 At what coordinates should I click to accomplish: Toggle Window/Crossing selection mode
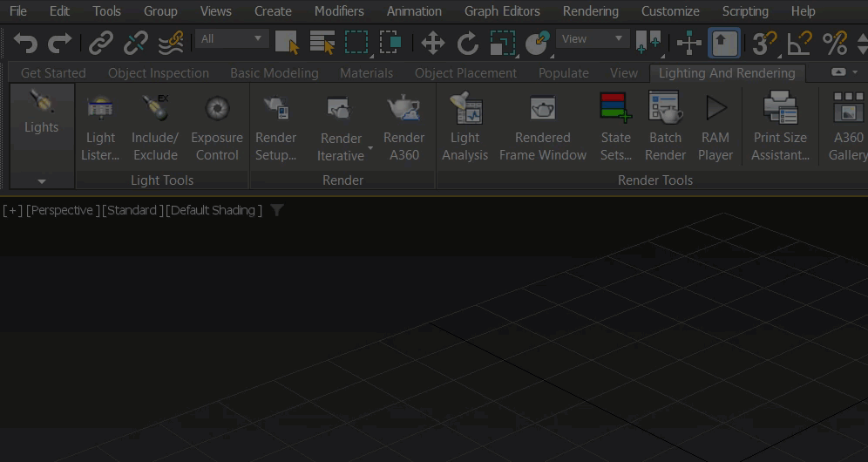pos(390,43)
